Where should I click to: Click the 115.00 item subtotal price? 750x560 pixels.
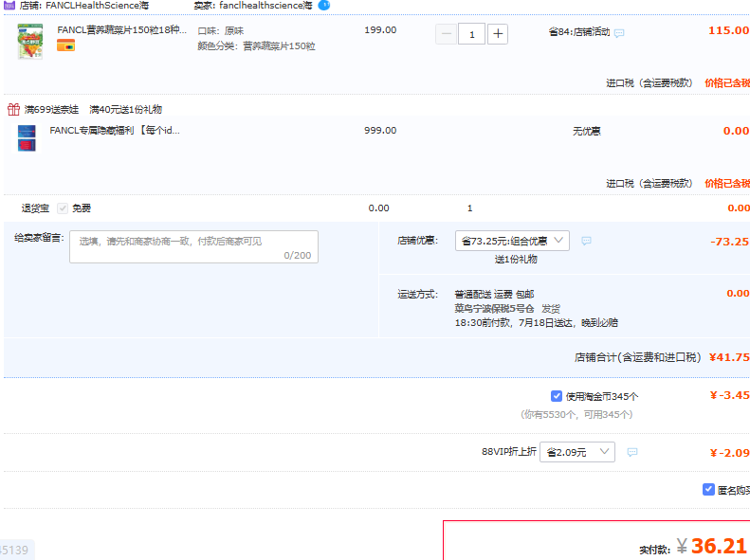tap(728, 30)
